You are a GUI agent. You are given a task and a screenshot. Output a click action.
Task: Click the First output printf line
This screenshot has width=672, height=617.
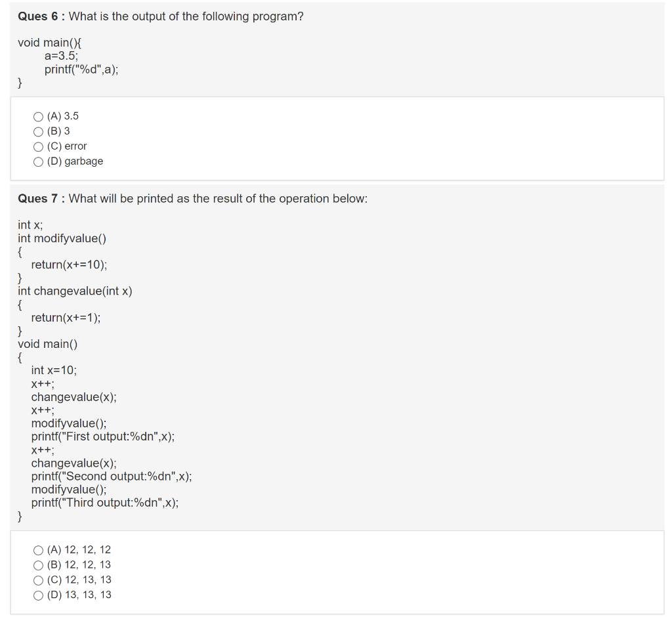[103, 436]
